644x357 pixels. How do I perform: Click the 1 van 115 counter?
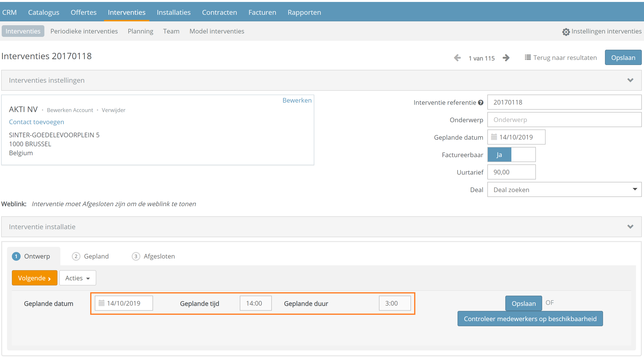point(482,58)
